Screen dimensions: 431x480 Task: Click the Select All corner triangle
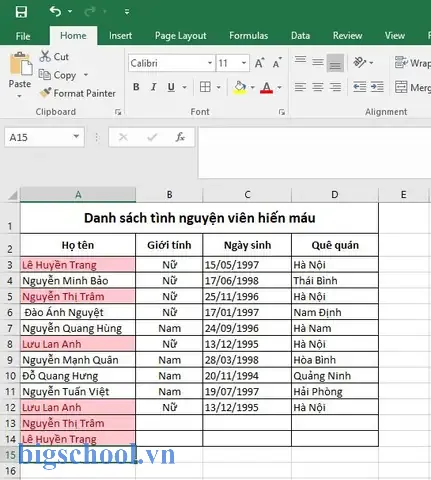pos(12,195)
